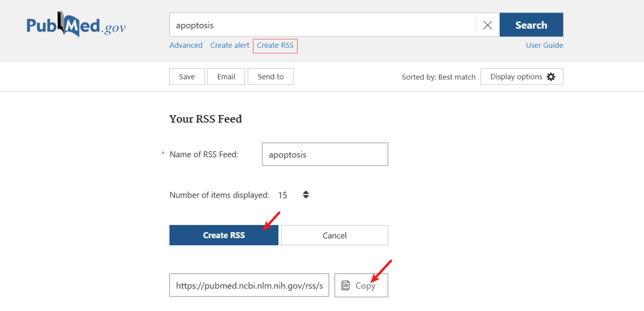Screen dimensions: 644x311
Task: Click the Save button
Action: (x=187, y=76)
